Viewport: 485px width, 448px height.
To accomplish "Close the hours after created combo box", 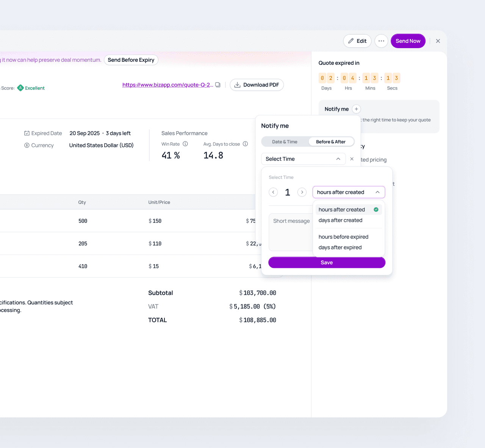I will (x=349, y=192).
